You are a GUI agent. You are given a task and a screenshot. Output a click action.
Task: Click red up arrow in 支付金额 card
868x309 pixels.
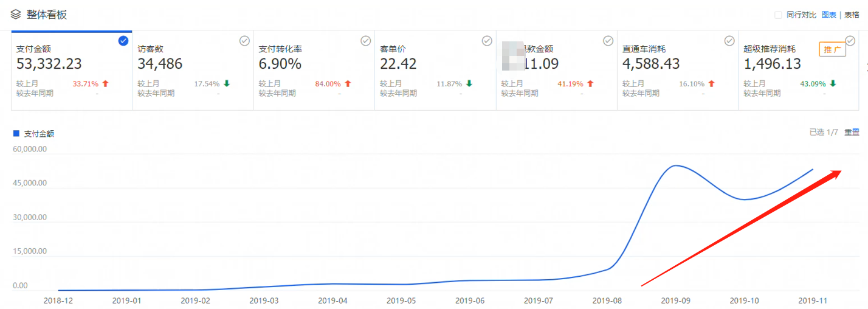tap(105, 84)
